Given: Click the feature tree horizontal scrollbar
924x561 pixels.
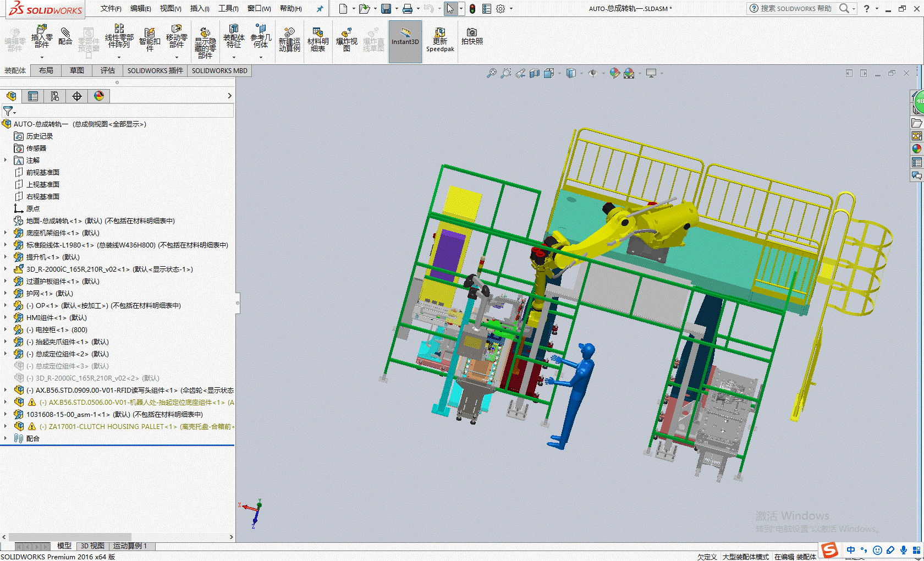Looking at the screenshot, I should [70, 537].
